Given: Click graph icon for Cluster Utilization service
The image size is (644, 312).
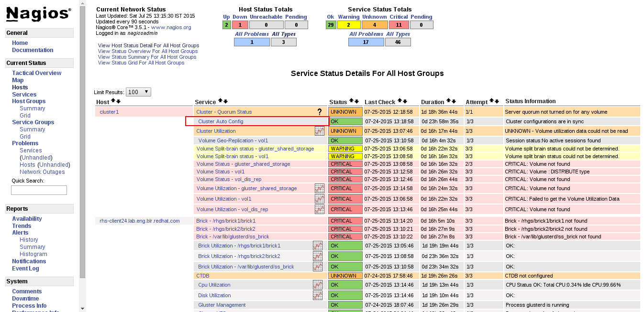Looking at the screenshot, I should [319, 131].
